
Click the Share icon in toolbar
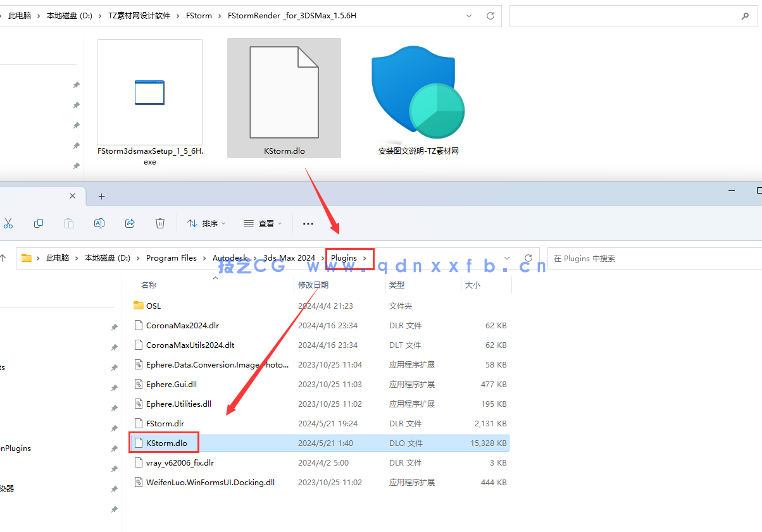click(130, 223)
